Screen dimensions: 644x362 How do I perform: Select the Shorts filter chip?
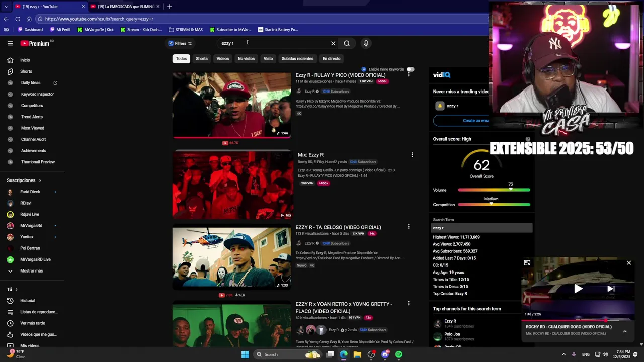(x=202, y=59)
